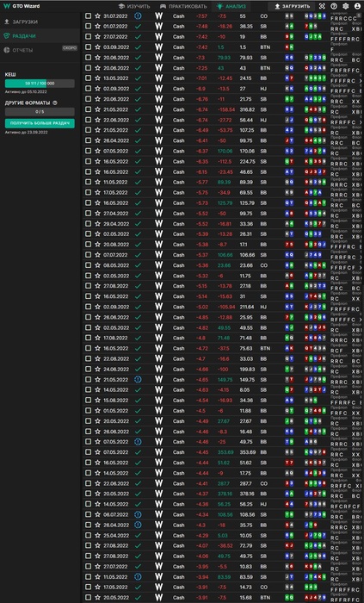Viewport: 364px width, 603px height.
Task: Star the hand with -7.25 loss
Action: (97, 68)
